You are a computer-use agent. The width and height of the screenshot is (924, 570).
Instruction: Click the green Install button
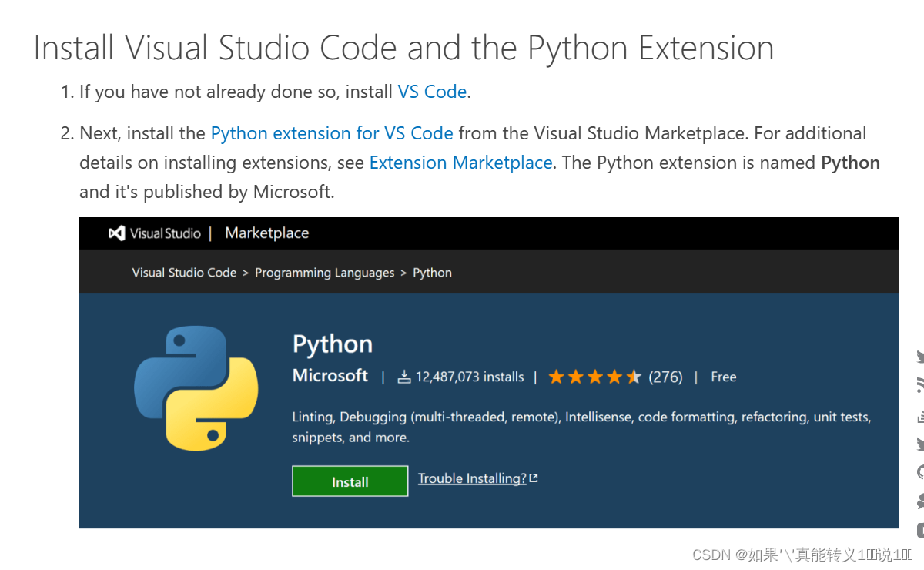[x=350, y=481]
